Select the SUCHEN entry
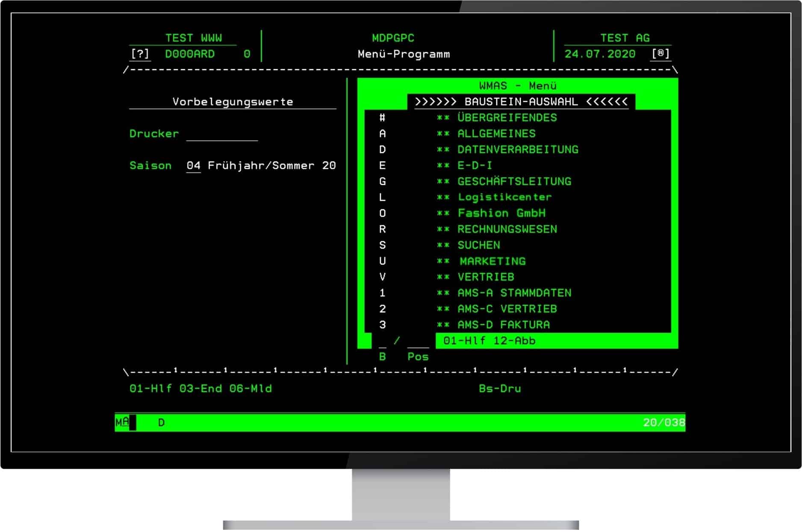The height and width of the screenshot is (532, 802). pyautogui.click(x=478, y=245)
